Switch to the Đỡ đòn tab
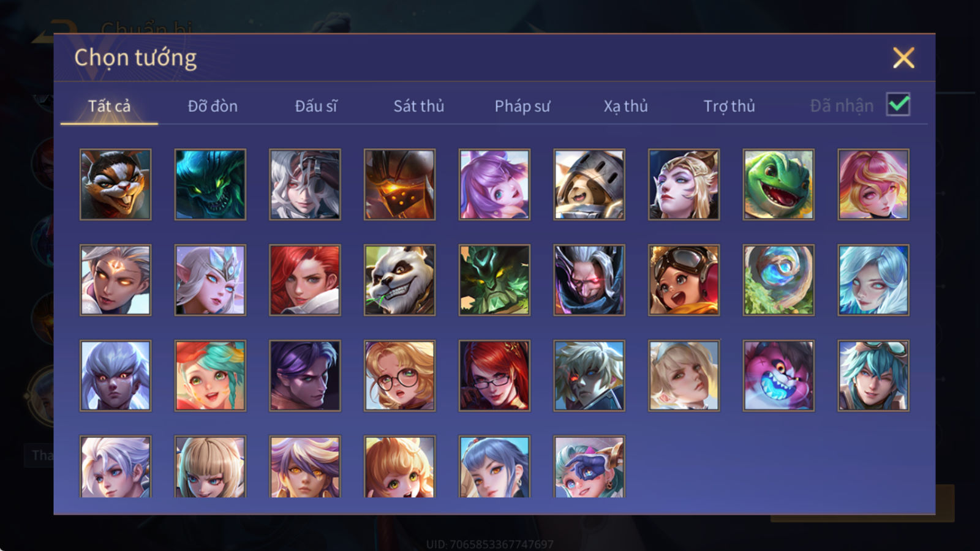Image resolution: width=980 pixels, height=551 pixels. click(x=213, y=106)
